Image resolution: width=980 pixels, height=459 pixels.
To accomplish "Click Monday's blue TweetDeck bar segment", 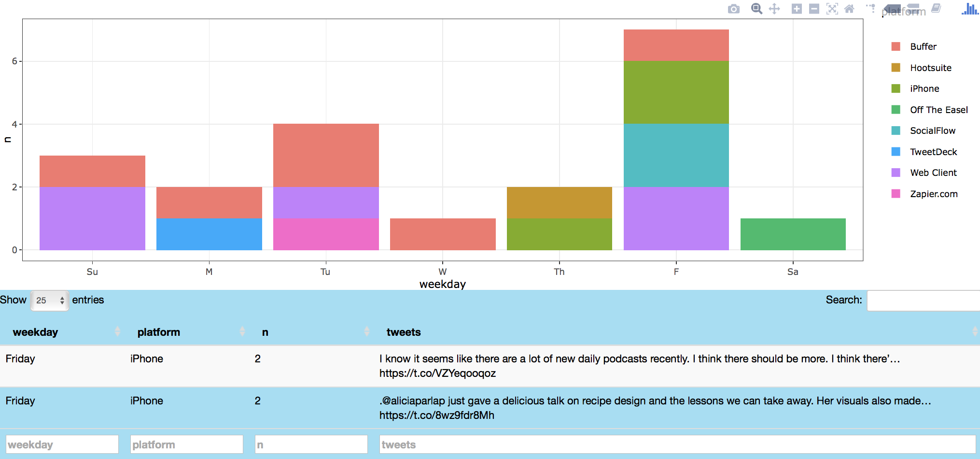I will coord(209,234).
